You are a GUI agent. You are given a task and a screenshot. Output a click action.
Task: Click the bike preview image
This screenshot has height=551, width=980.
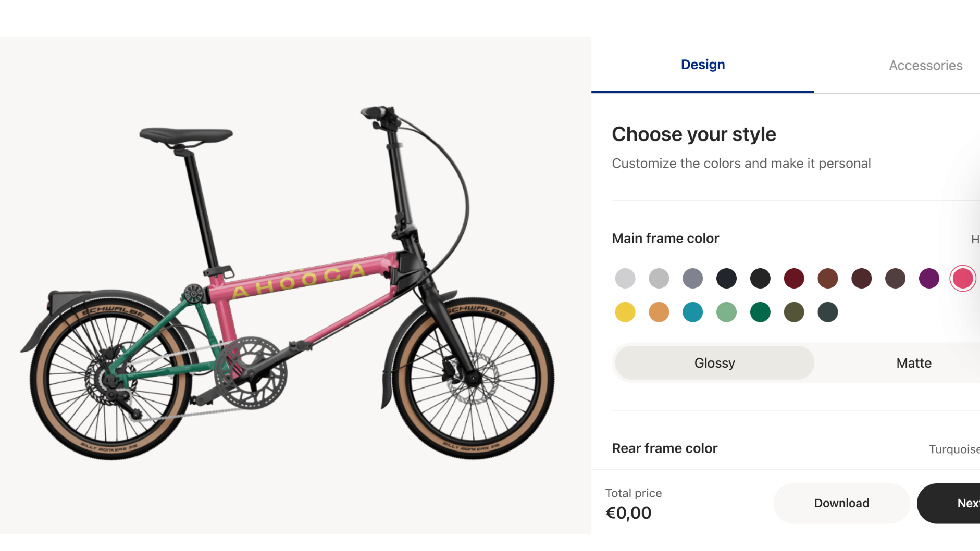pos(292,286)
